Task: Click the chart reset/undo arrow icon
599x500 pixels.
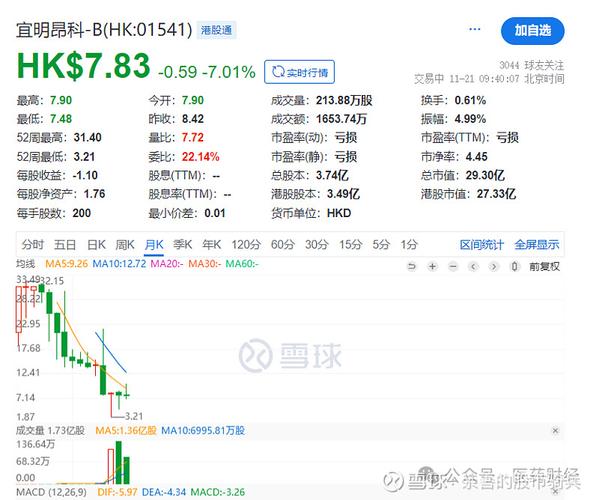Action: tap(411, 266)
